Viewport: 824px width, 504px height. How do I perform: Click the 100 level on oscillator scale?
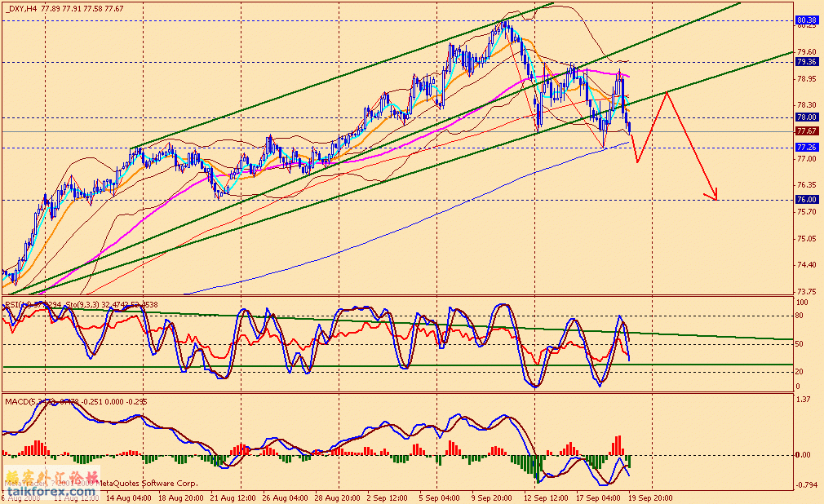[803, 303]
